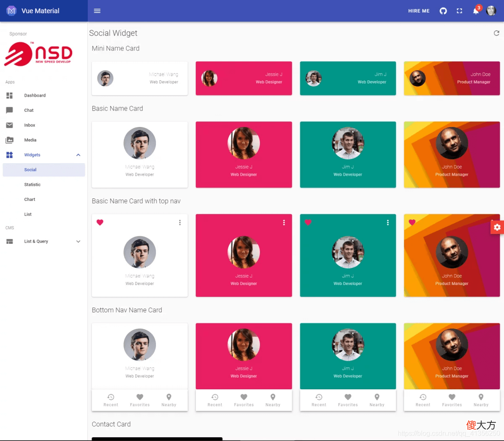The width and height of the screenshot is (504, 441).
Task: Click Favorites under Michael Wang bottom nav
Action: click(x=140, y=400)
